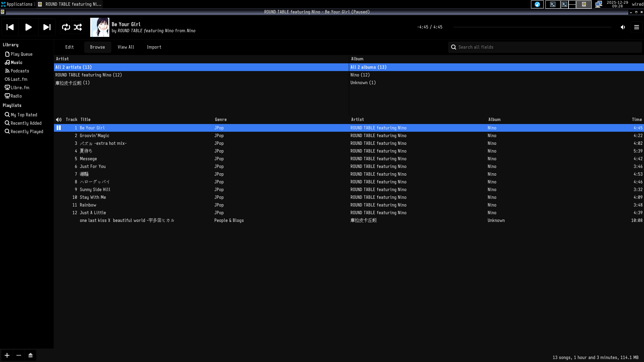
Task: Toggle shuffle mode
Action: click(x=78, y=27)
